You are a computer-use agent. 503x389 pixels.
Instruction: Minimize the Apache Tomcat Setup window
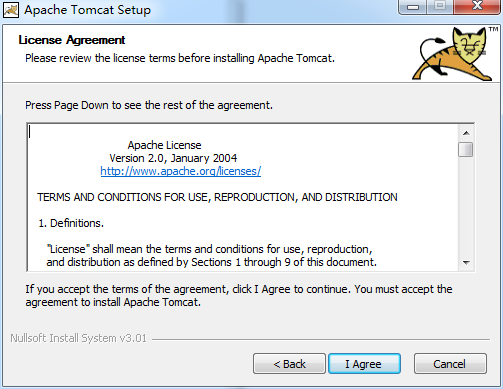[413, 7]
